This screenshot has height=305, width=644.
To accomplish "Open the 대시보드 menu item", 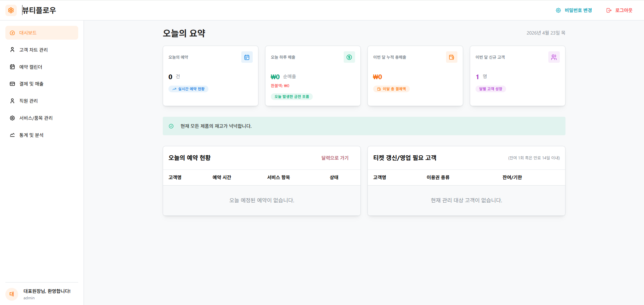I will coord(42,33).
